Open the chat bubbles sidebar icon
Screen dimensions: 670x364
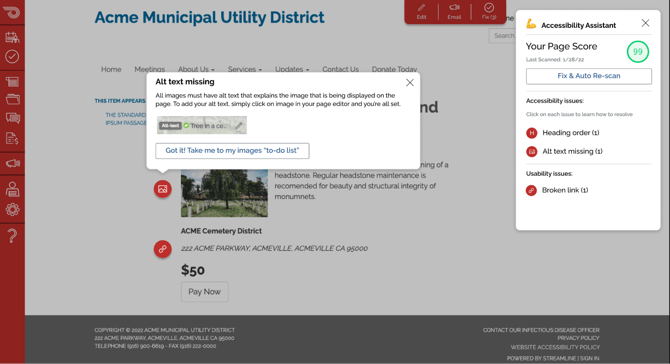point(12,118)
